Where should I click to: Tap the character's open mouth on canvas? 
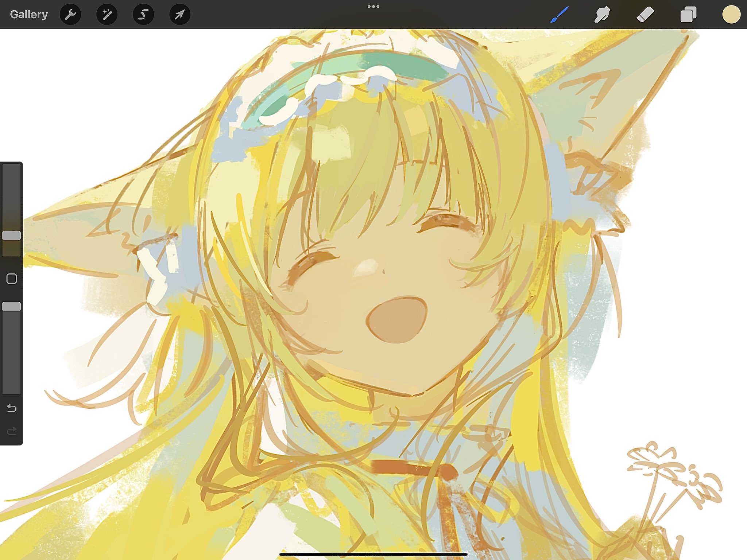(x=396, y=320)
